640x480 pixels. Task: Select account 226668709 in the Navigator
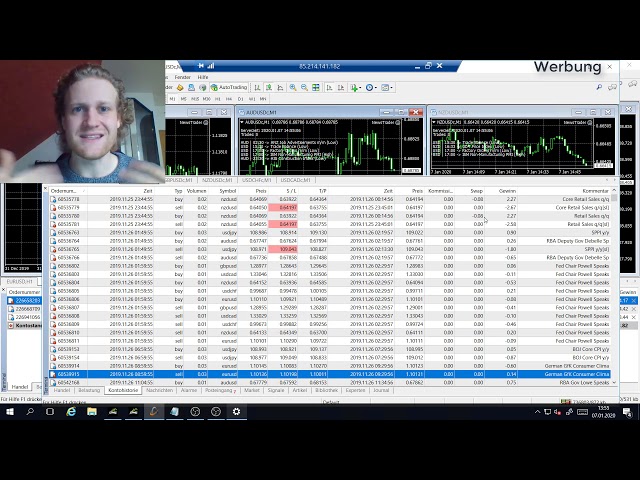coord(28,308)
